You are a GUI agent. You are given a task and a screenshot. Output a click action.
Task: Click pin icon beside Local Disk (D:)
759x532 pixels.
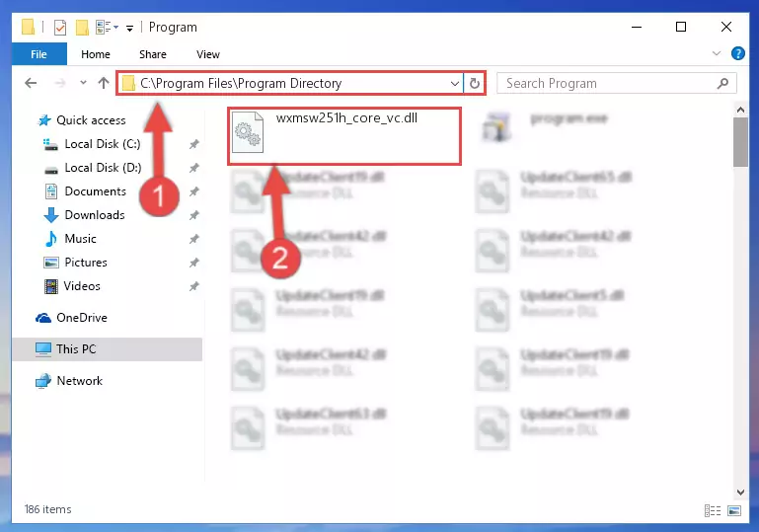[x=194, y=168]
